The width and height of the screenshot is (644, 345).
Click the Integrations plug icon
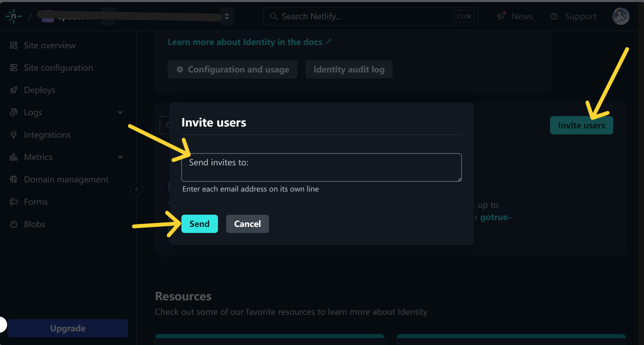[14, 135]
